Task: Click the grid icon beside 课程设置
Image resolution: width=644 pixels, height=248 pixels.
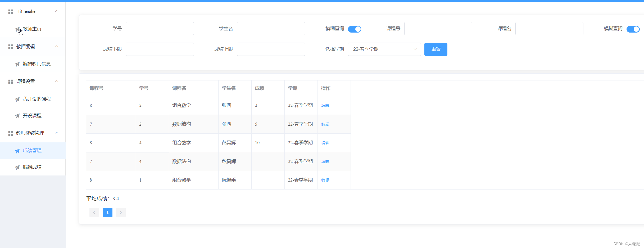Action: click(11, 82)
